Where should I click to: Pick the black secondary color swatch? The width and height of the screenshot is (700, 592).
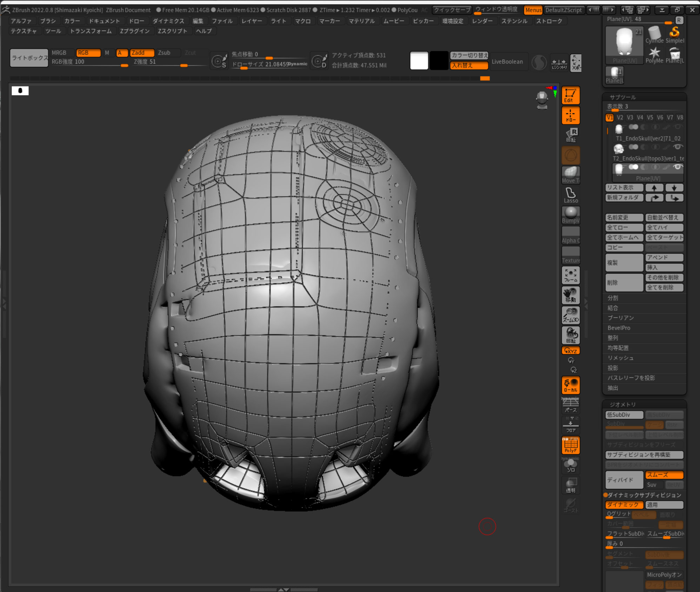[x=439, y=60]
